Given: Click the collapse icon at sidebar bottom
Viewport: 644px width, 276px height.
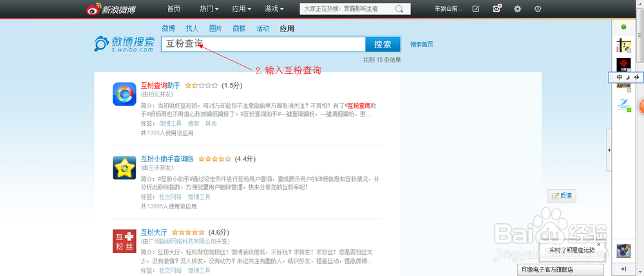Looking at the screenshot, I should point(624,269).
